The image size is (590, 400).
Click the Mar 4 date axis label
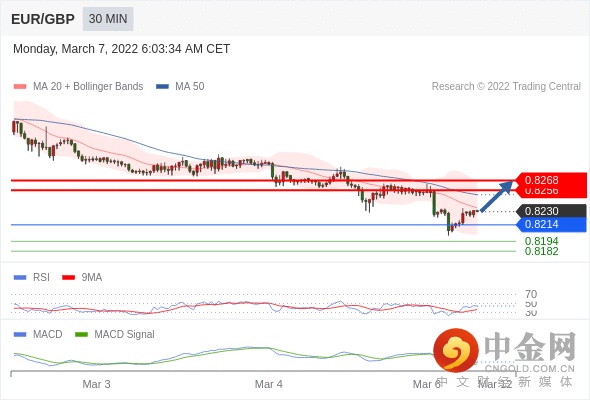pyautogui.click(x=269, y=384)
